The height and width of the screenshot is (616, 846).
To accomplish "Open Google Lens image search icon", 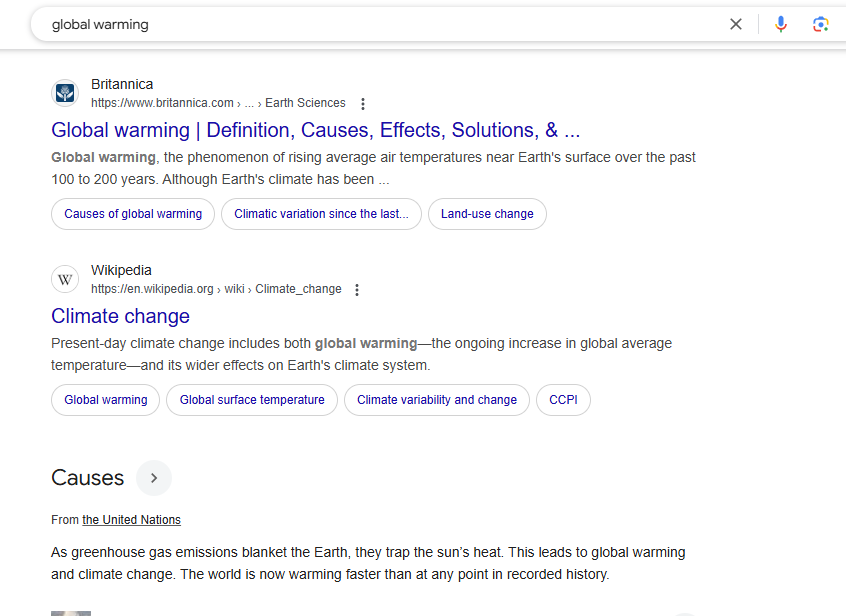I will coord(821,24).
